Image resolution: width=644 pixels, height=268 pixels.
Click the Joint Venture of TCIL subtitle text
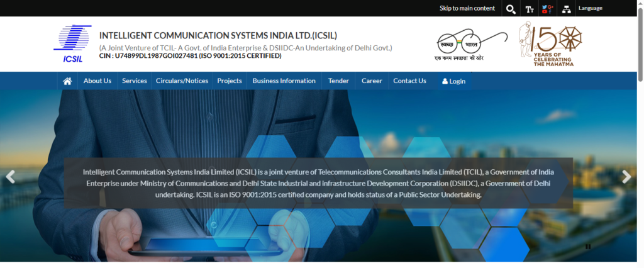[x=246, y=48]
